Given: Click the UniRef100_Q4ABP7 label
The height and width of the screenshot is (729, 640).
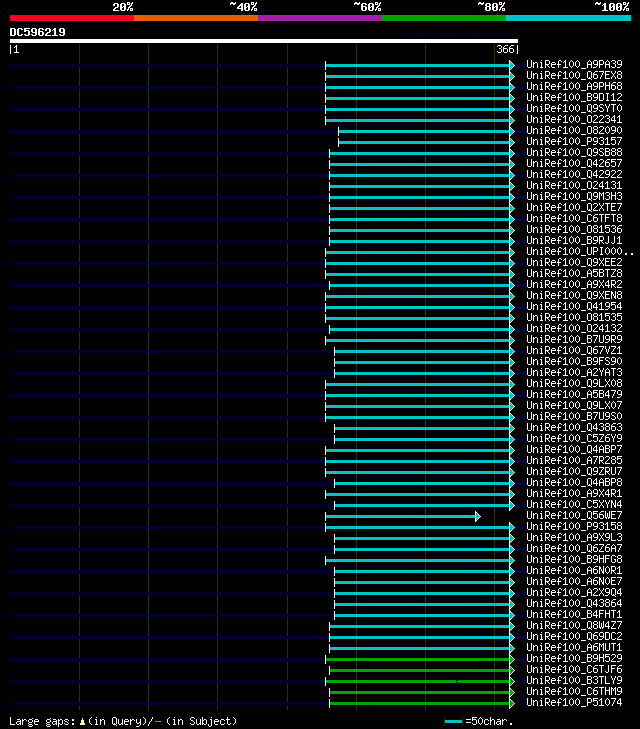Looking at the screenshot, I should (574, 450).
